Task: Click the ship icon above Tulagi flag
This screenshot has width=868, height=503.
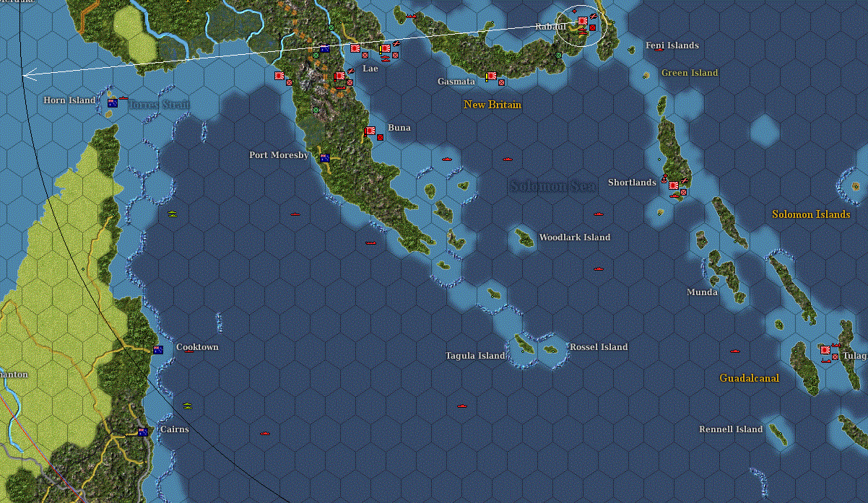Action: [x=836, y=345]
